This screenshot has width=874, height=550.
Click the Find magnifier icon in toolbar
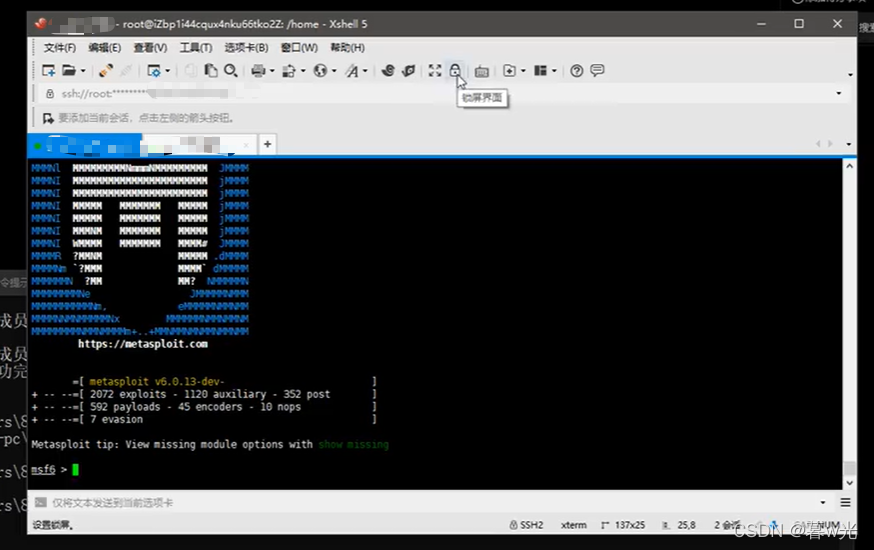pos(231,71)
